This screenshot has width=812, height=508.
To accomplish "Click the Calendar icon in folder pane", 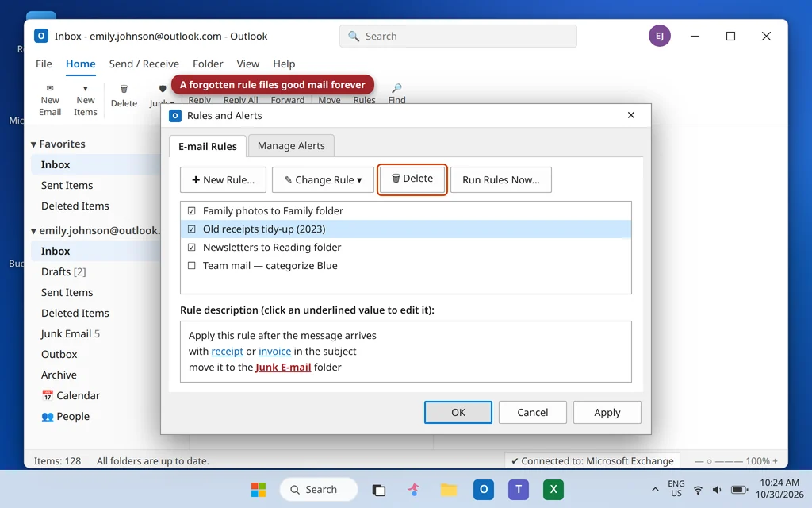I will click(x=47, y=395).
